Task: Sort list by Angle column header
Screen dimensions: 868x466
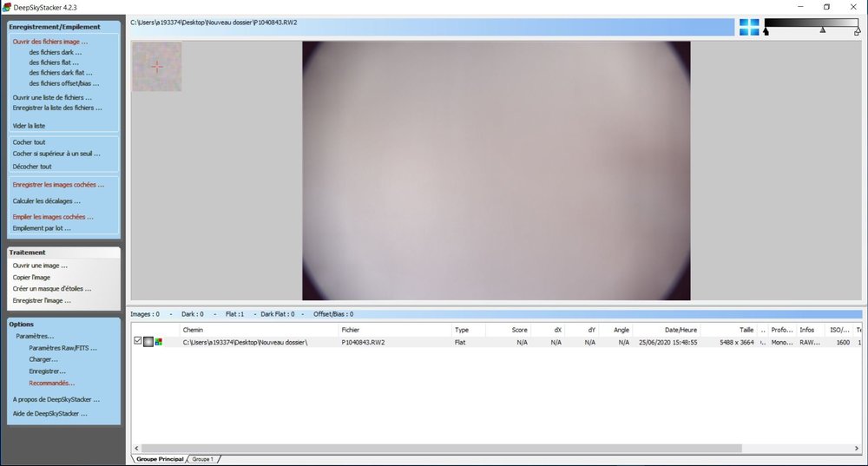Action: (x=615, y=330)
